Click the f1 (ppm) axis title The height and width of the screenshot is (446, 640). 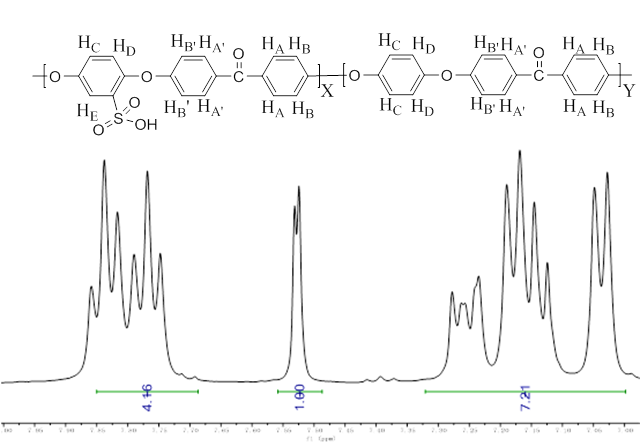[x=321, y=439]
